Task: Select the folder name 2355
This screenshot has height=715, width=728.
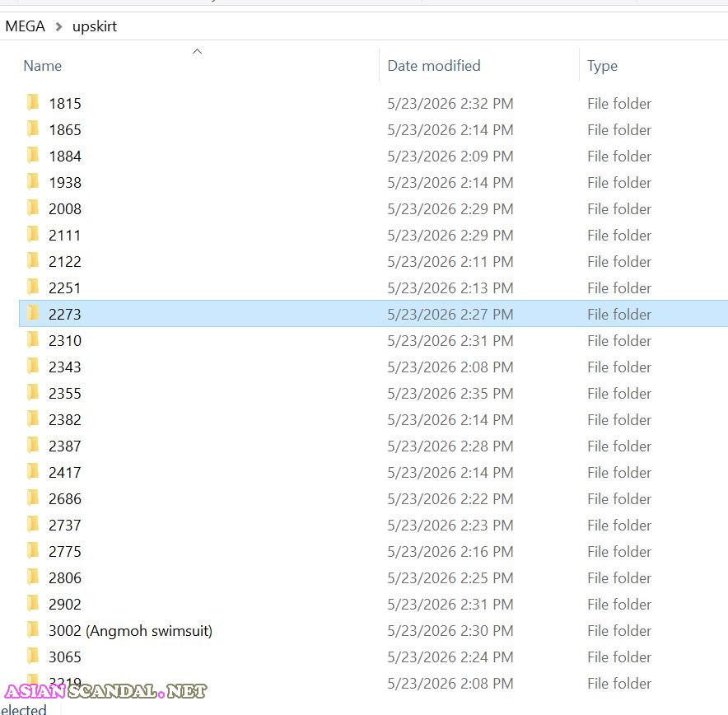Action: [65, 393]
